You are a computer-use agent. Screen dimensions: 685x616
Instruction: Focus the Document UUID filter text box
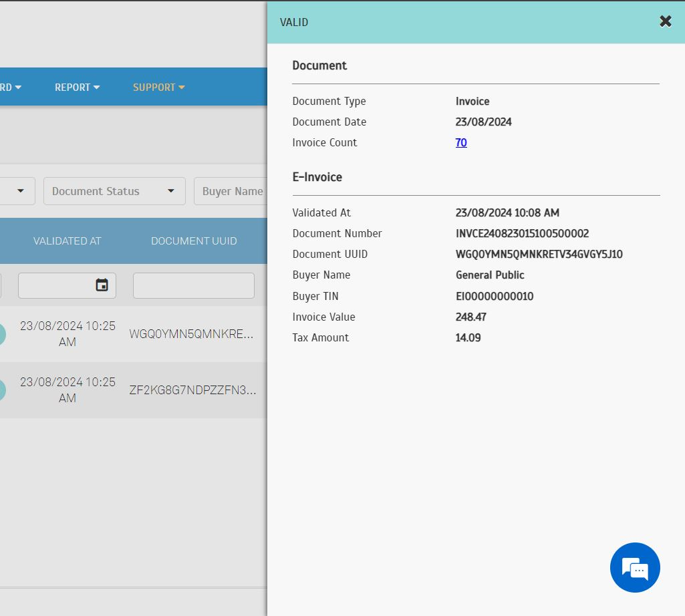click(193, 285)
